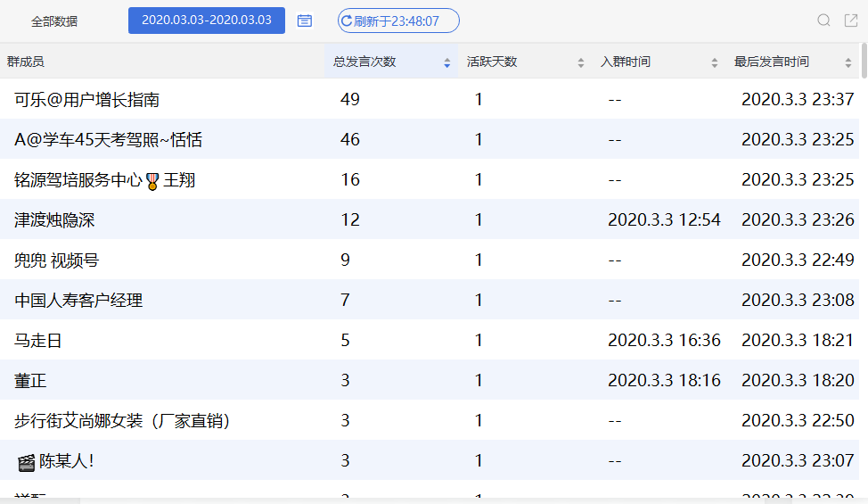Screen dimensions: 868x504
Task: Click the message count 49
Action: [350, 99]
